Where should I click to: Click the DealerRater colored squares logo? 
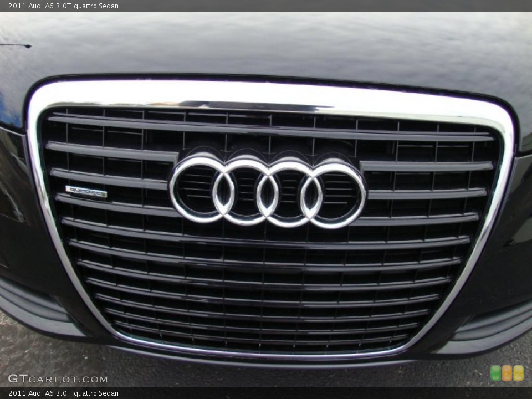click(507, 373)
